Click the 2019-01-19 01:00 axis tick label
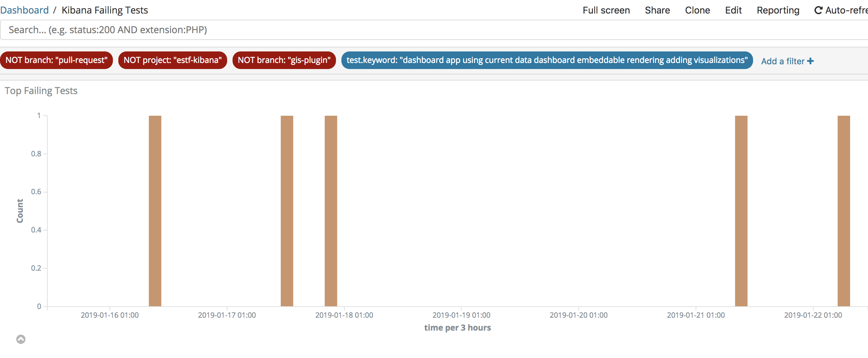The width and height of the screenshot is (868, 358). tap(461, 315)
